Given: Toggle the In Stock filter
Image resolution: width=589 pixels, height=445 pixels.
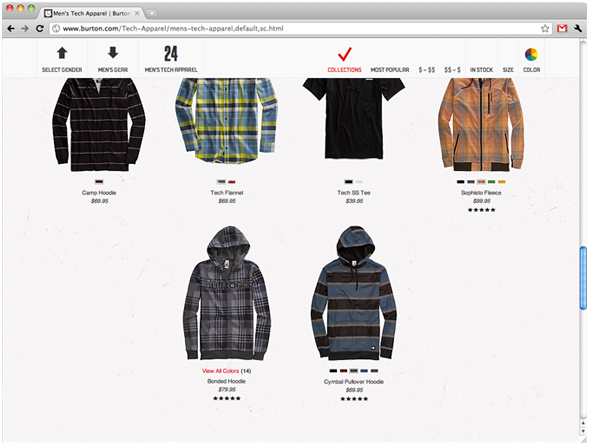Looking at the screenshot, I should pos(481,70).
